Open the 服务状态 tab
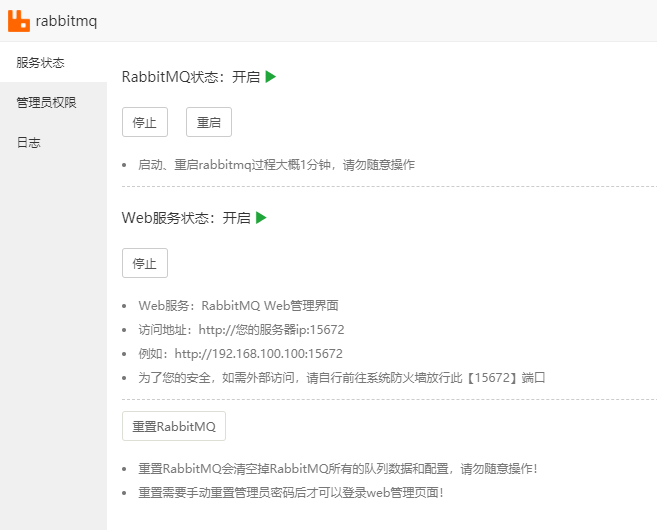The image size is (657, 530). pyautogui.click(x=53, y=62)
